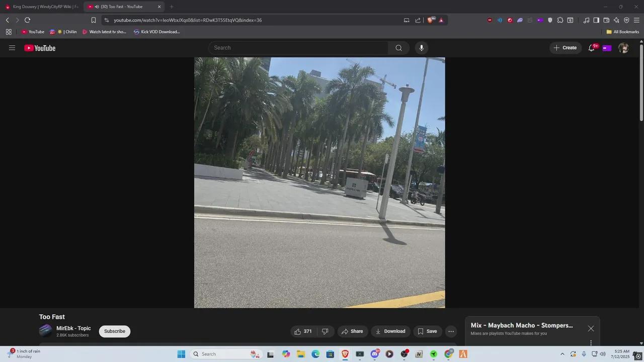Save the video to a playlist

pos(427,331)
